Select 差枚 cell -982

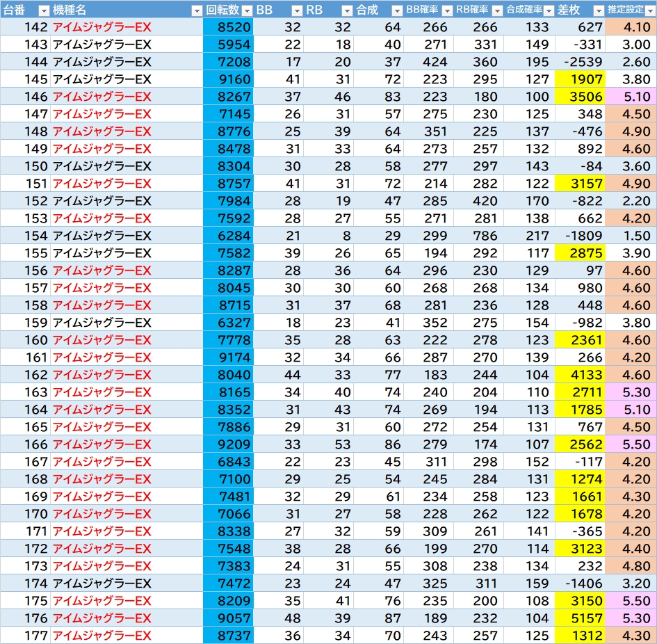(580, 323)
